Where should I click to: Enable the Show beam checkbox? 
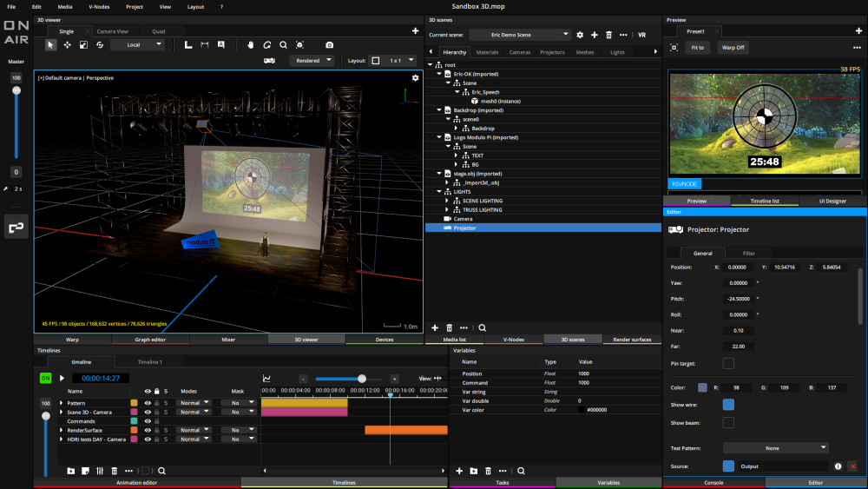[x=728, y=422]
